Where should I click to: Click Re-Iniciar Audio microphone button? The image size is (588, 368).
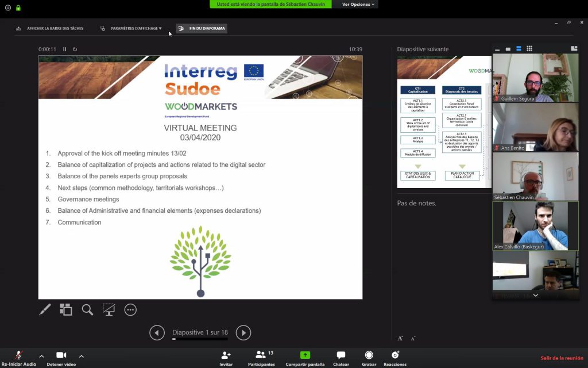[x=18, y=358]
